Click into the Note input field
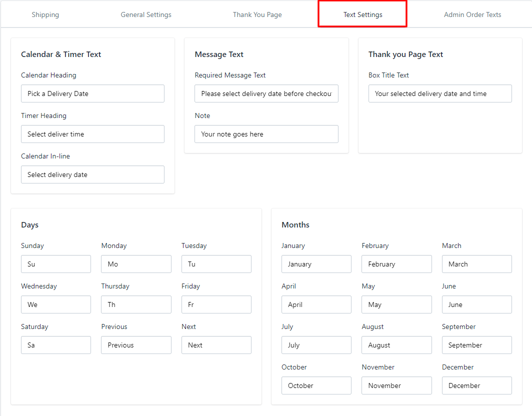This screenshot has width=532, height=416. tap(266, 134)
